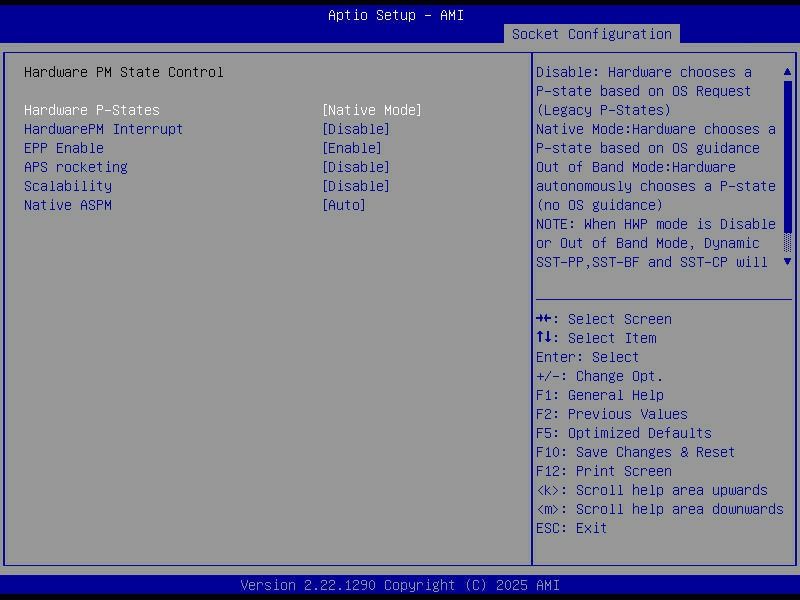Change Scalability Disable value
800x600 pixels.
[x=356, y=186]
